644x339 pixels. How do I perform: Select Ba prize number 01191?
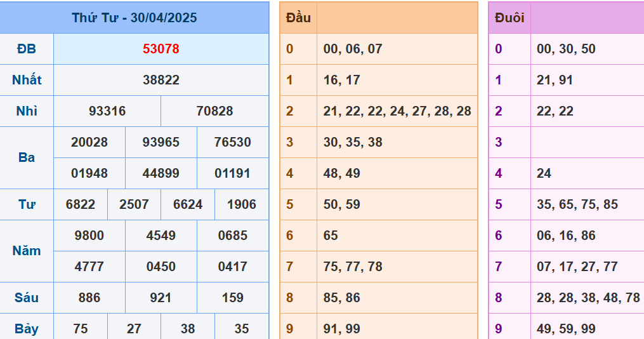click(232, 173)
